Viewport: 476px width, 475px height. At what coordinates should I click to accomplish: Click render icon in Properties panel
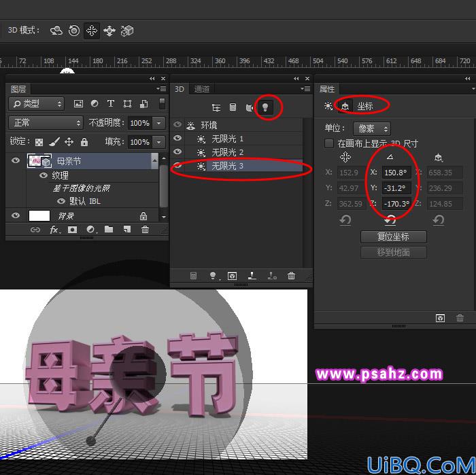click(x=440, y=318)
